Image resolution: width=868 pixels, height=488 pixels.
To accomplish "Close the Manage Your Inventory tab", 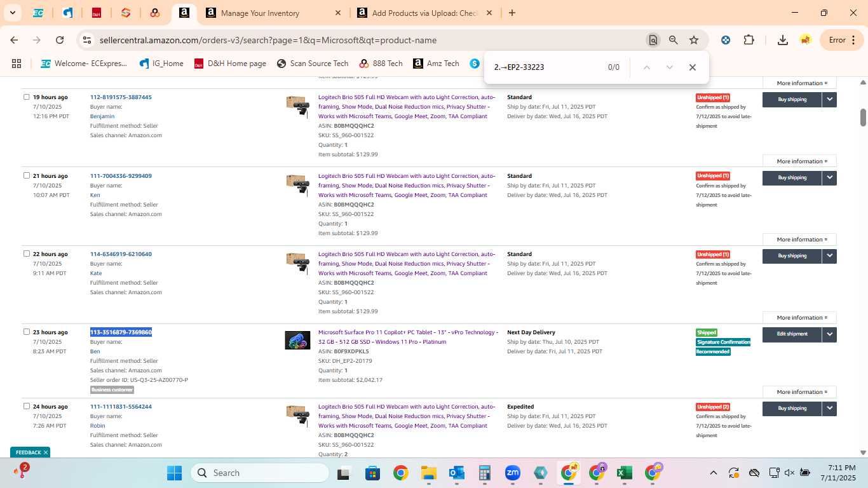I will click(x=338, y=13).
